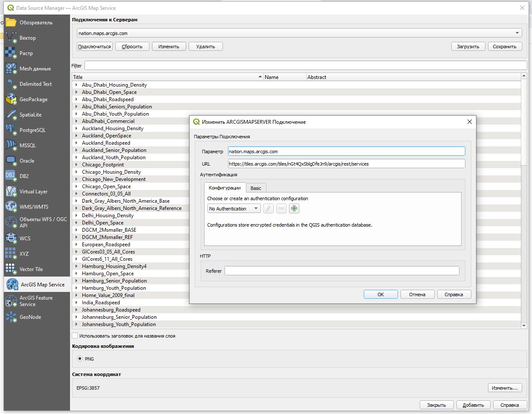Click the Изменить connection button

(x=169, y=47)
